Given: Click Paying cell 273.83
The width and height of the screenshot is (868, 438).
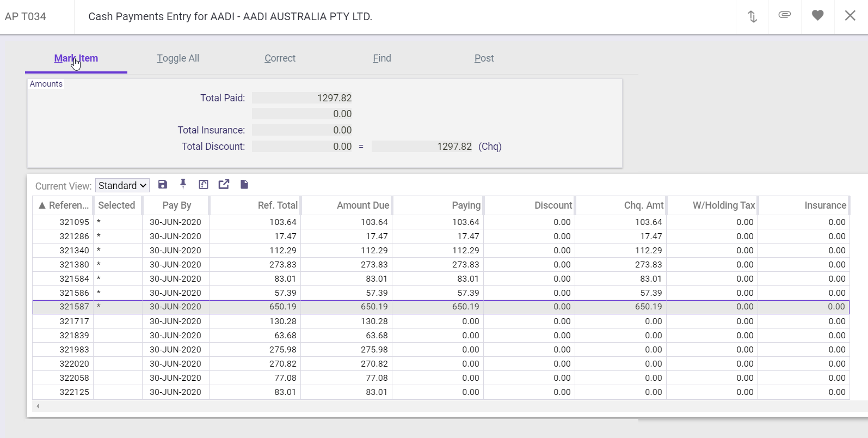Looking at the screenshot, I should click(438, 265).
